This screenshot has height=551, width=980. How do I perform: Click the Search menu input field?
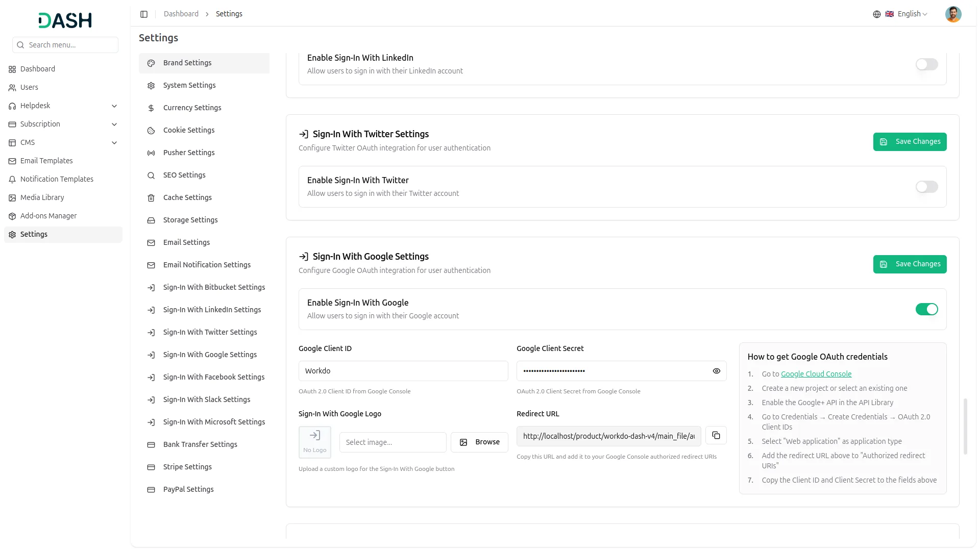(65, 45)
